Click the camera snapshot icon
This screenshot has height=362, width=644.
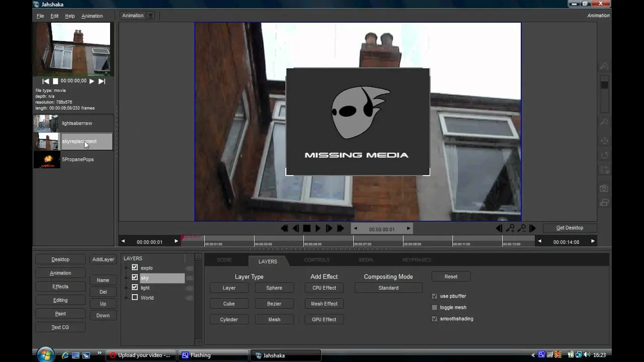[604, 189]
